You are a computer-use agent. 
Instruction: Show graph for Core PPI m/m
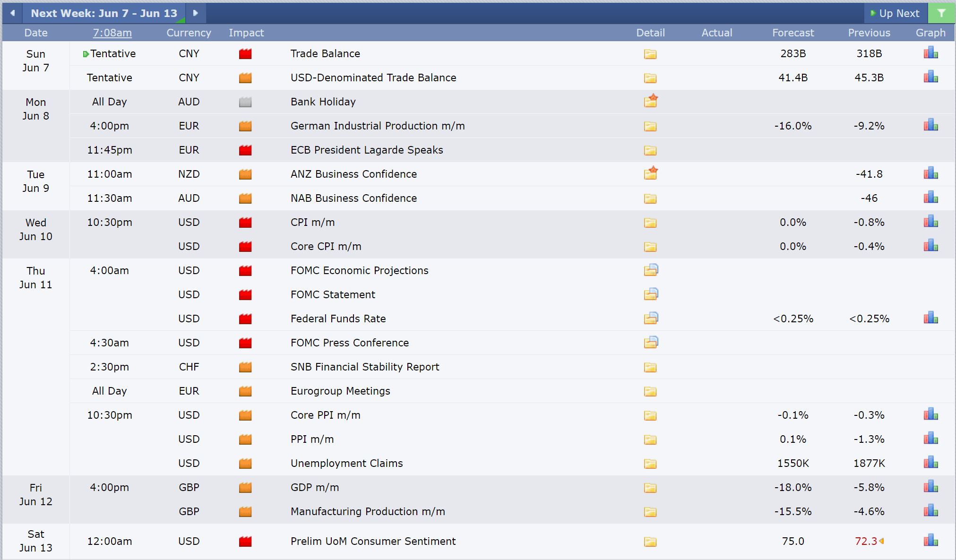[x=930, y=414]
